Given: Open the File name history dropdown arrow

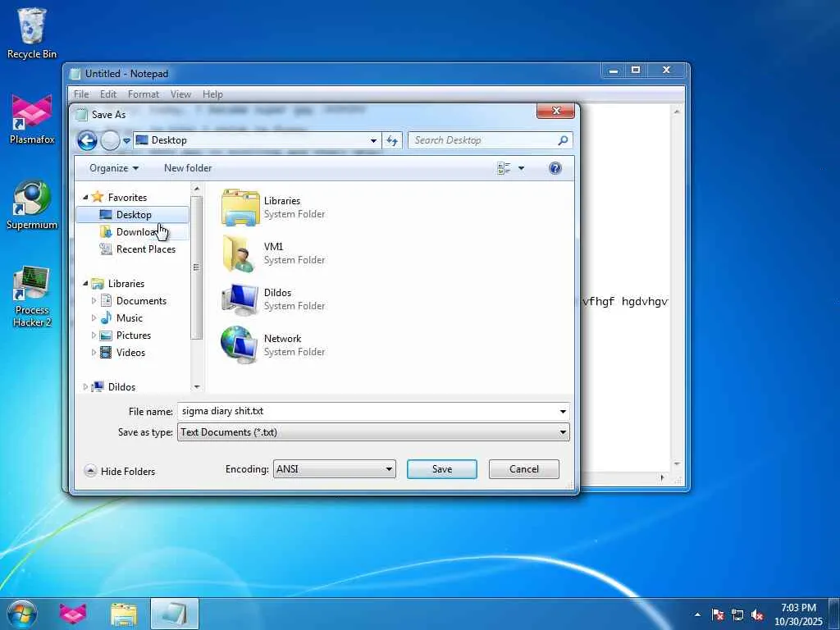Looking at the screenshot, I should [x=563, y=412].
